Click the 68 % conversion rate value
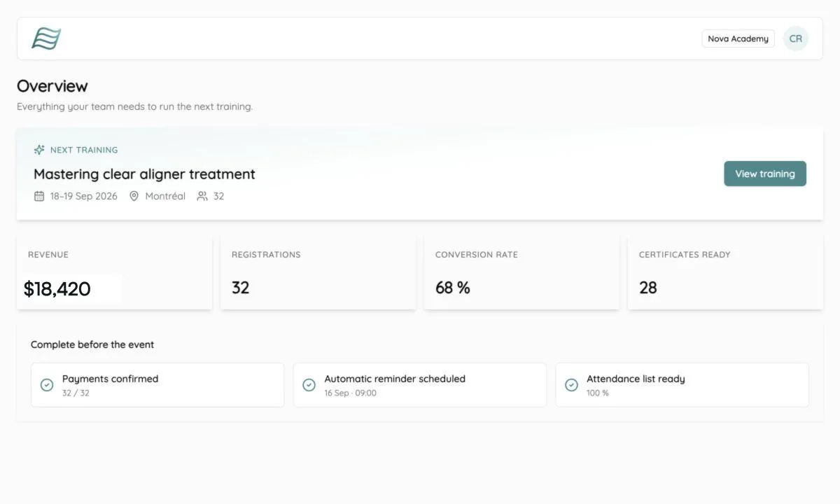 (x=453, y=288)
